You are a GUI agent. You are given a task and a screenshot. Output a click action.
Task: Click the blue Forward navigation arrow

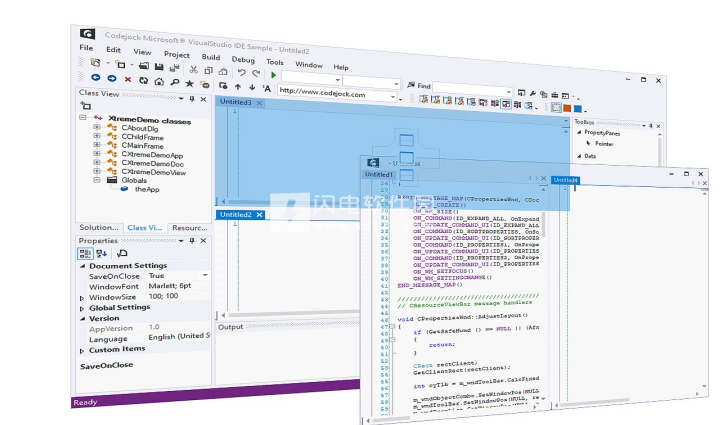click(x=112, y=78)
